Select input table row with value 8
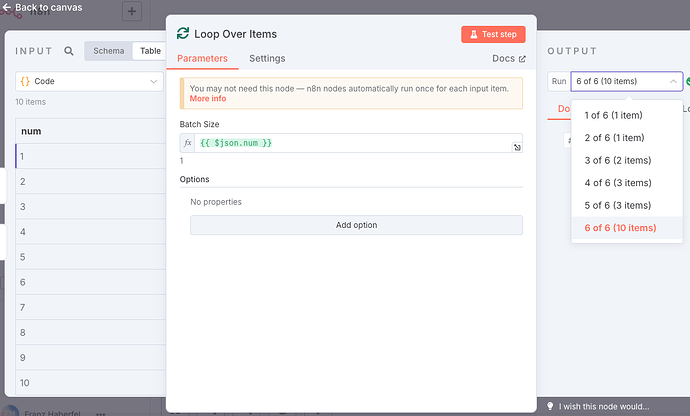The width and height of the screenshot is (690, 416). 90,332
